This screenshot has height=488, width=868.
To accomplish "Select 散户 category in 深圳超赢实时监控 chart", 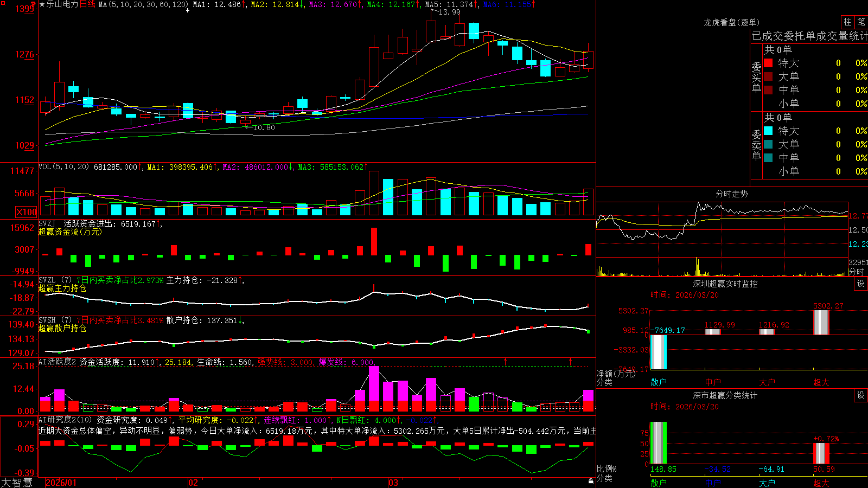I will click(659, 382).
